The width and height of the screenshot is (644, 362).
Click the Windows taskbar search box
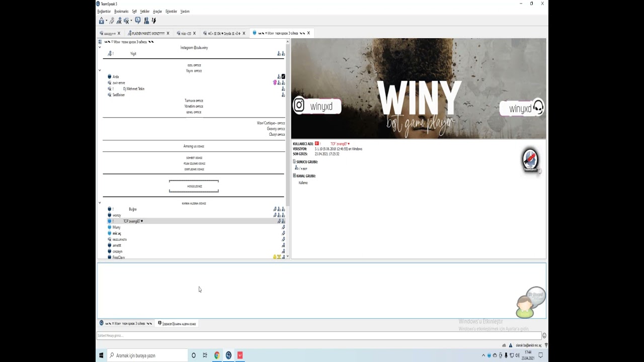pos(147,355)
